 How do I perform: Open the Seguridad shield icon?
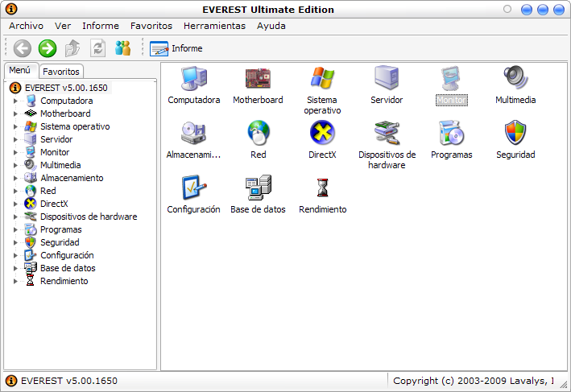(x=515, y=133)
